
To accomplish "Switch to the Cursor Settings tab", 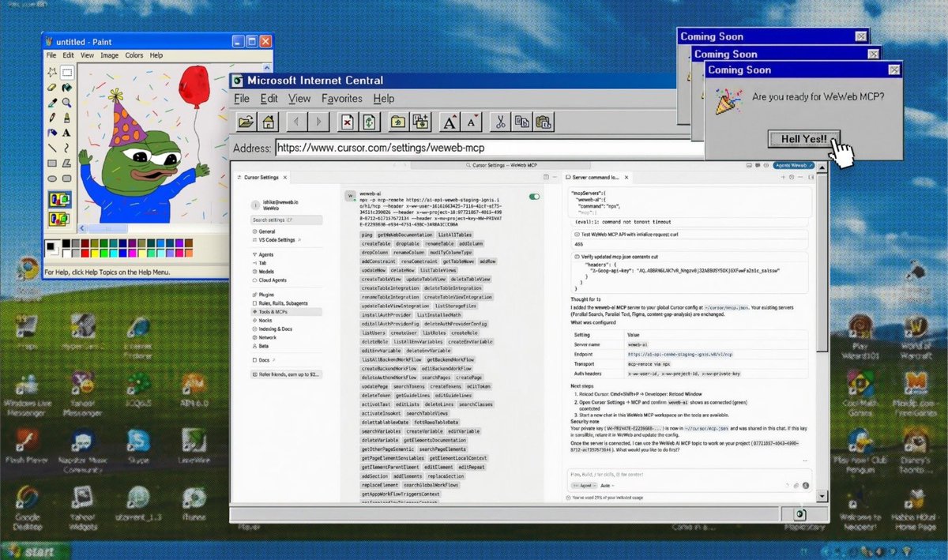I will (x=261, y=177).
